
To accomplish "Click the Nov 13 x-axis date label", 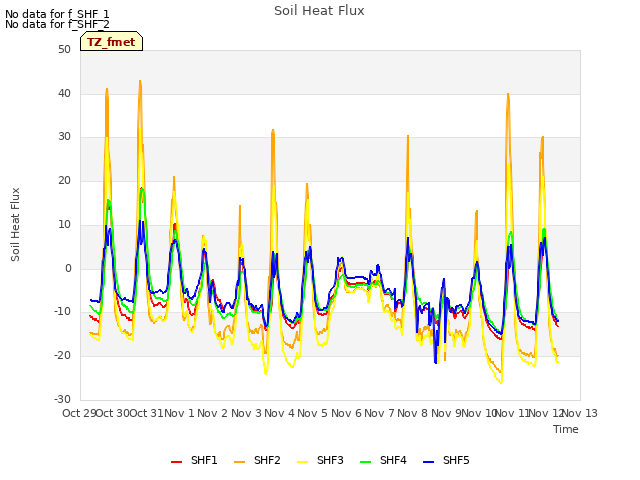I will click(580, 413).
